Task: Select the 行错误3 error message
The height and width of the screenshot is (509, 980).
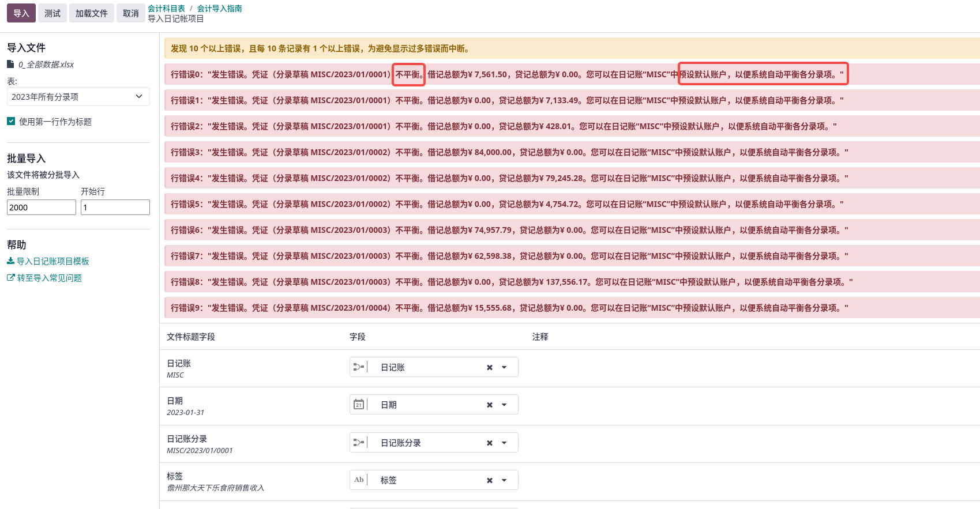Action: point(572,152)
